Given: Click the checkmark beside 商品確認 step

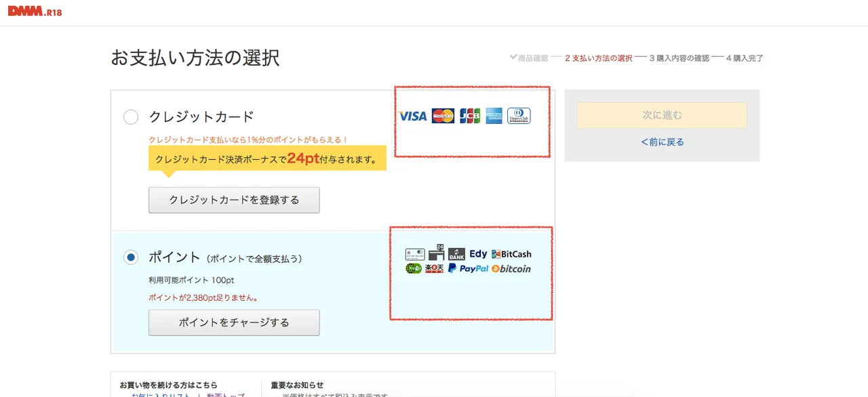Looking at the screenshot, I should pyautogui.click(x=513, y=58).
